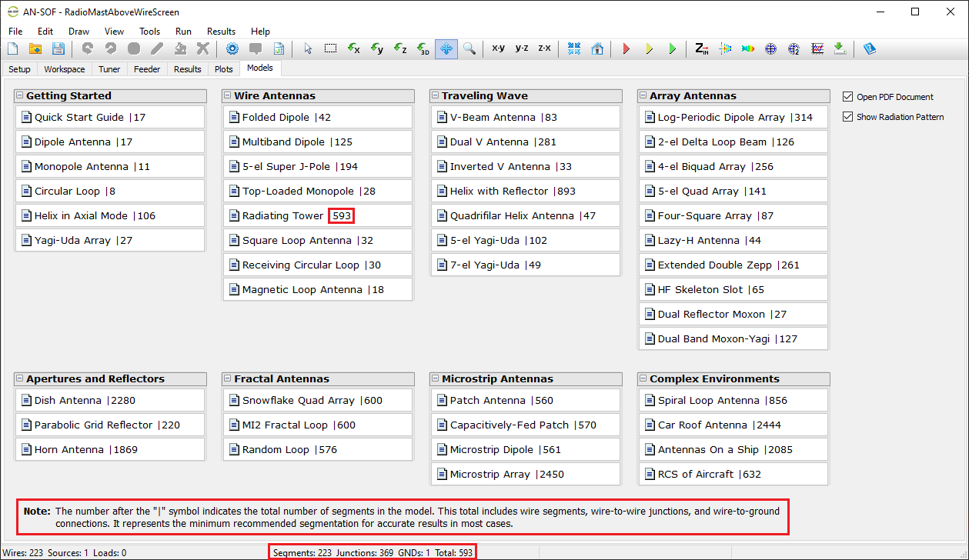Select the arrow pointer tool
The height and width of the screenshot is (560, 969).
308,48
